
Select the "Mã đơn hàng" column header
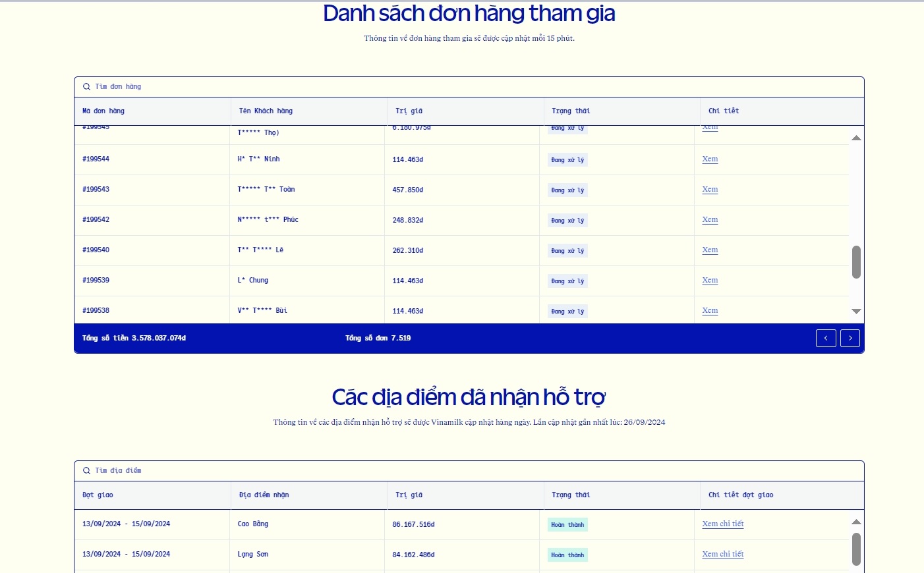(x=103, y=111)
